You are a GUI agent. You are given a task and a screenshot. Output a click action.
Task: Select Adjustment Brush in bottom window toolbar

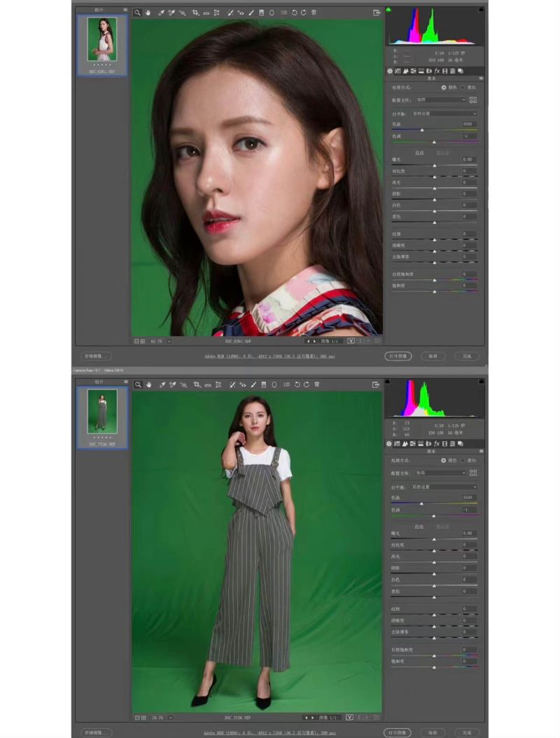pyautogui.click(x=251, y=384)
